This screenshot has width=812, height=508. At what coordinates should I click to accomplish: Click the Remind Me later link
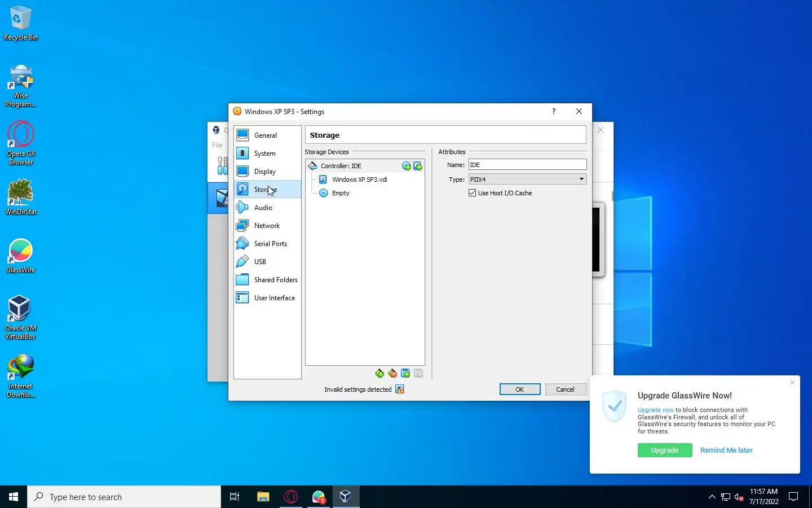pos(726,450)
